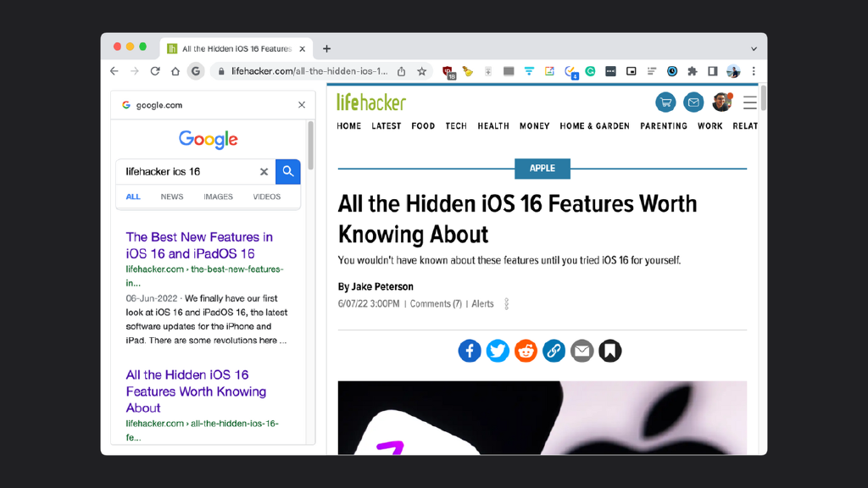The width and height of the screenshot is (868, 488).
Task: Select the 'All the Hidden iOS 16 Features' tab
Action: pos(236,48)
